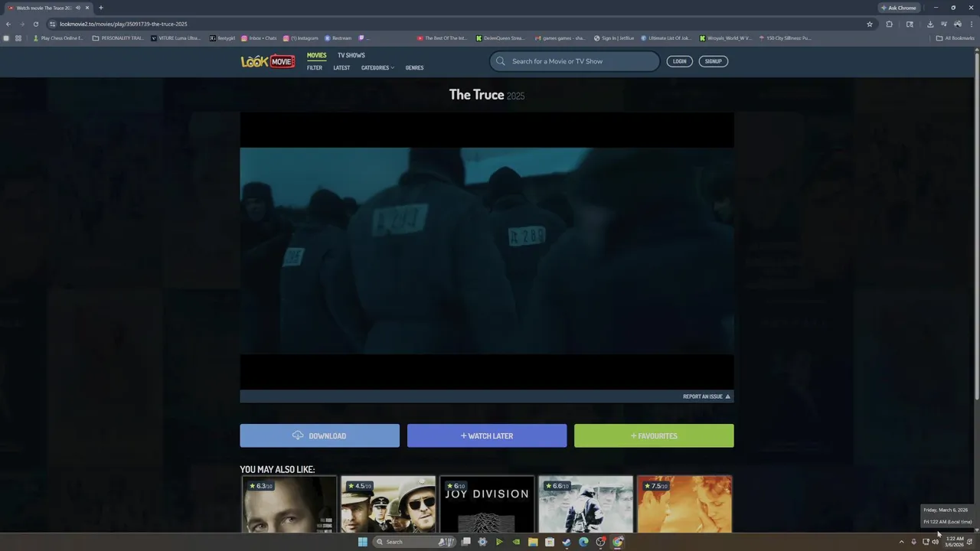The height and width of the screenshot is (551, 980).
Task: Open the Microsoft Store taskbar icon
Action: tap(550, 542)
